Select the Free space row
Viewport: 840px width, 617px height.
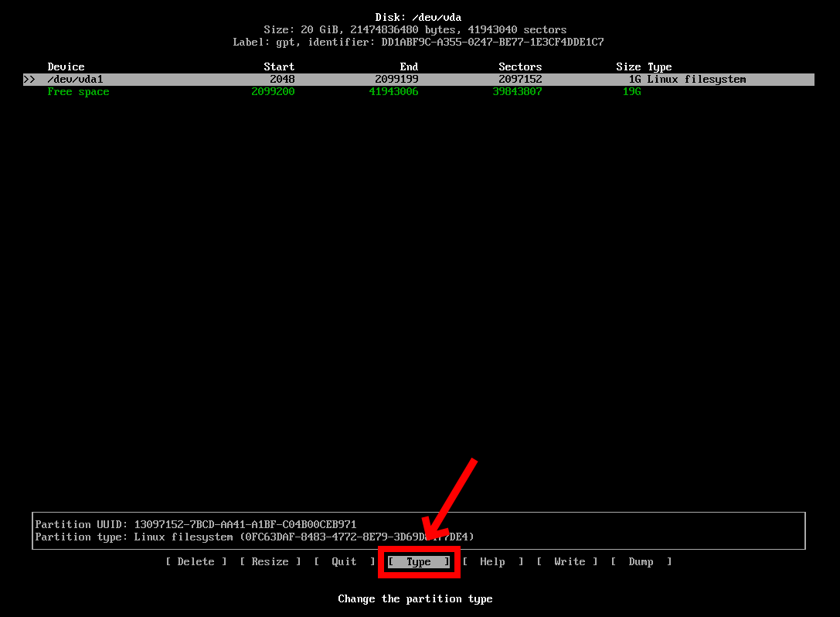[x=344, y=92]
